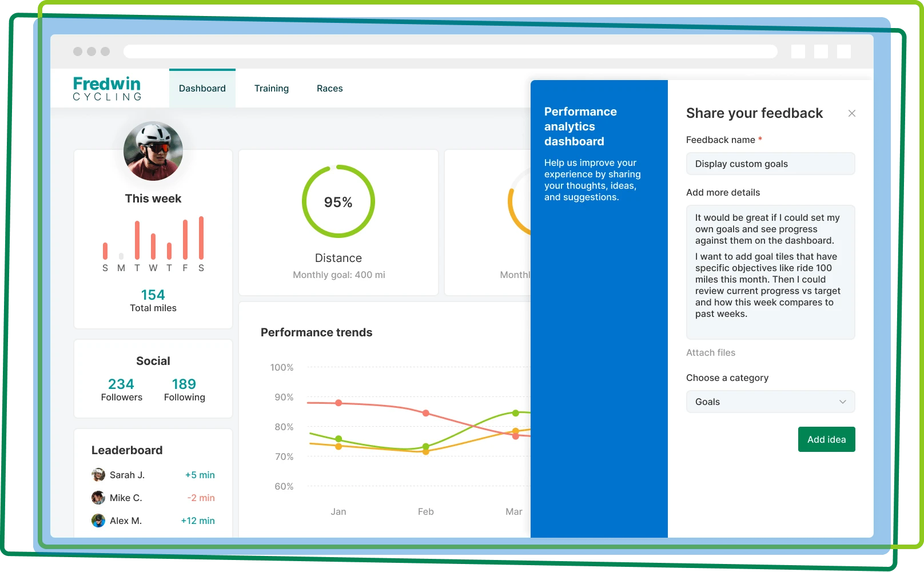Click the Feb data point on Performance trends
924x572 pixels.
tap(425, 413)
